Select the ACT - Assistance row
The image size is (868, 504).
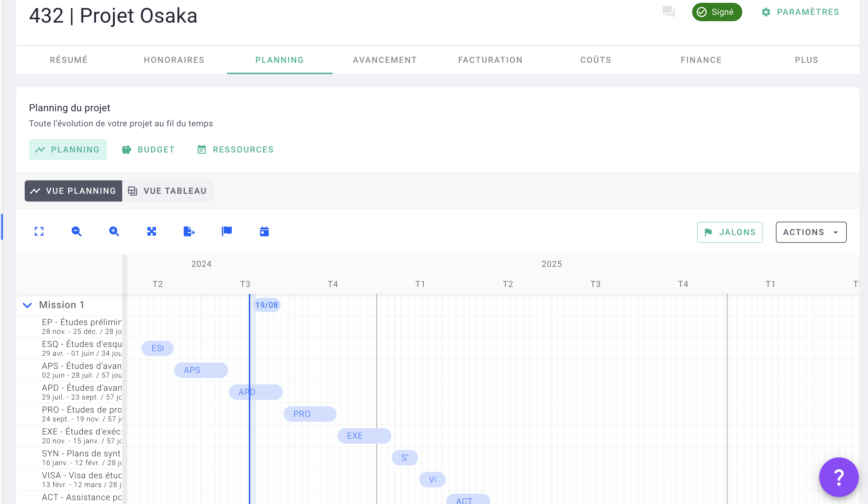(x=69, y=498)
